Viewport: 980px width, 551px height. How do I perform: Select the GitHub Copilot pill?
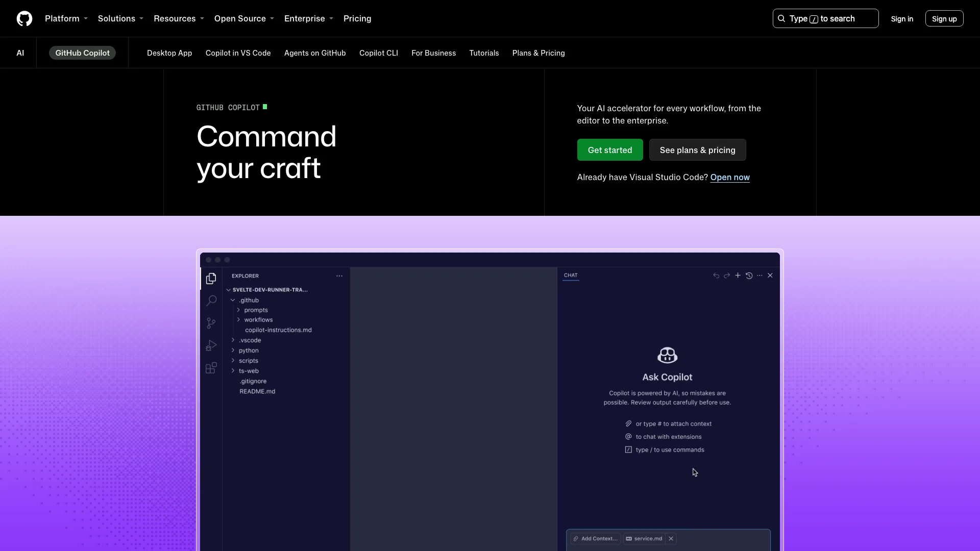coord(82,53)
